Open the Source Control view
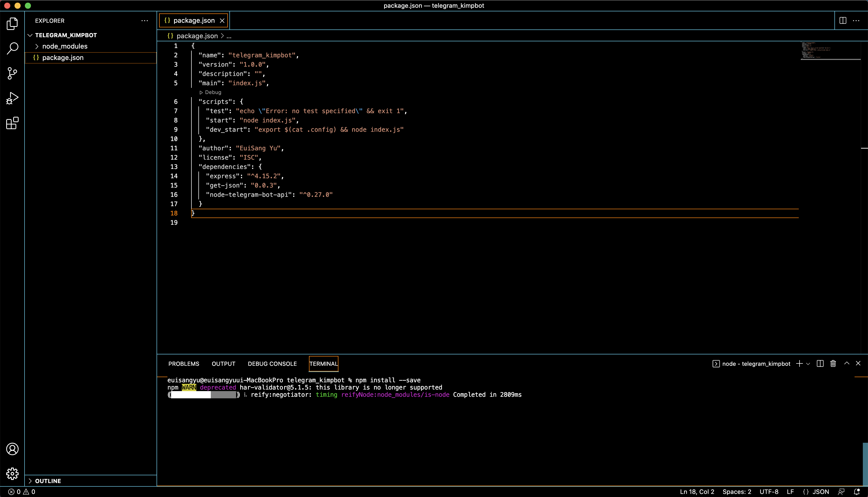This screenshot has height=497, width=868. pos(12,73)
